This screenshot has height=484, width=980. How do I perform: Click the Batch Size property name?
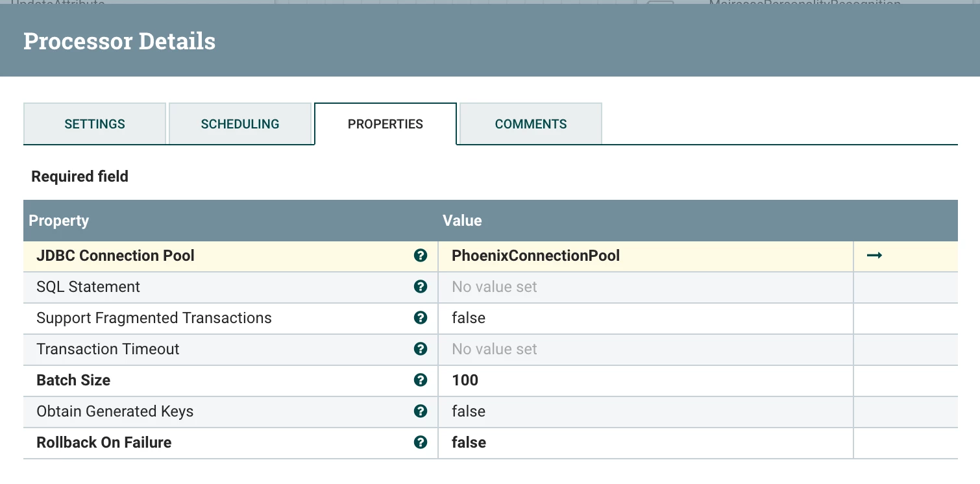click(x=73, y=380)
